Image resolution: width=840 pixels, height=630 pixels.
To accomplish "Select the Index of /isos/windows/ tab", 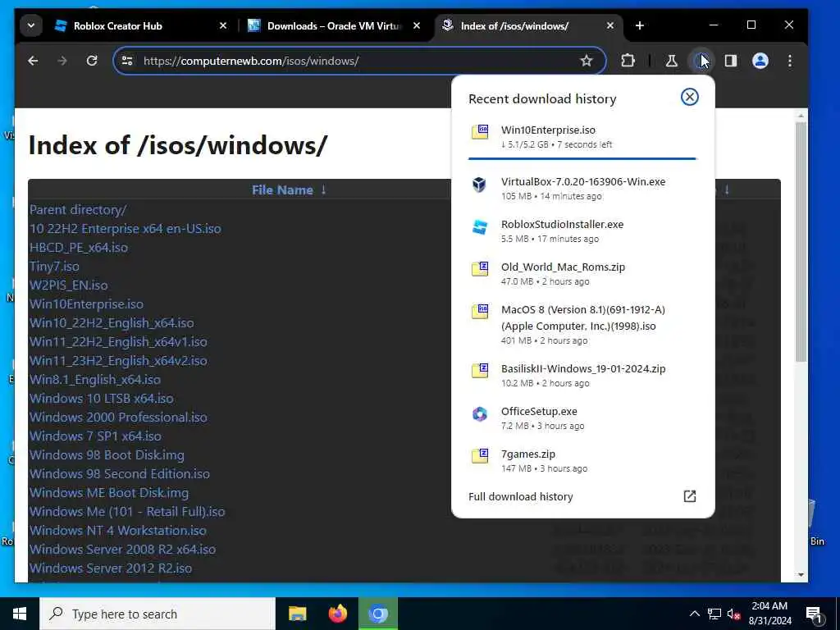I will coord(527,25).
